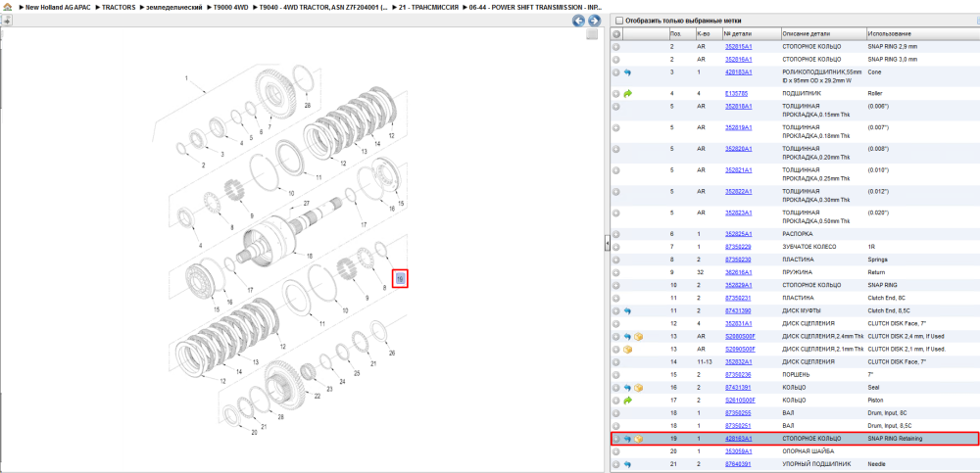Select callout 27 on the diagram shaft
This screenshot has height=473, width=980.
point(307,204)
